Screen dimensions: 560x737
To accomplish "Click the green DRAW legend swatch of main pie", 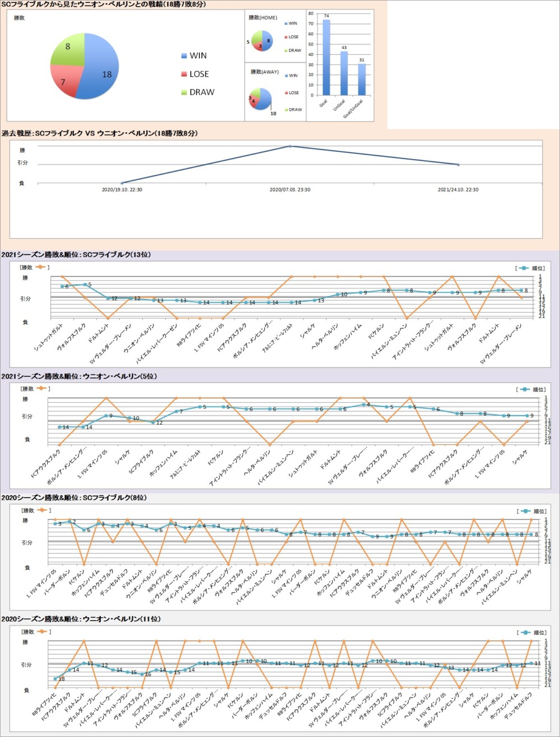I will [184, 92].
